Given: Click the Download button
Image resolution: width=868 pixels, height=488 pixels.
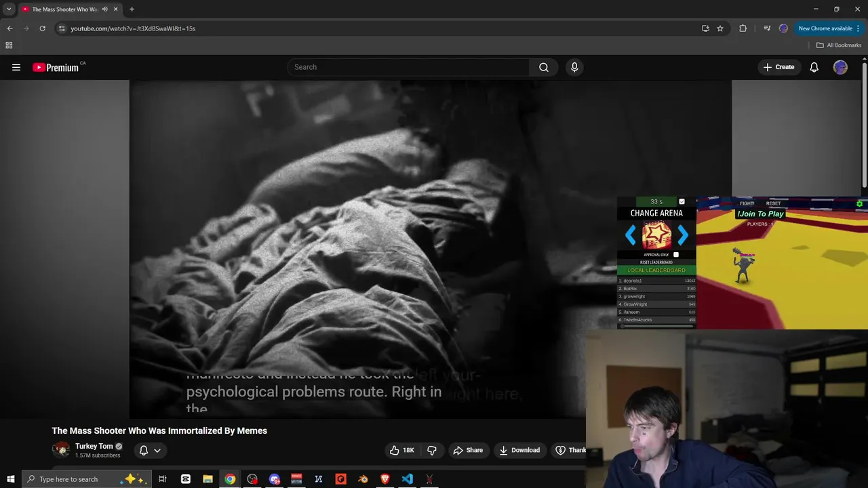Looking at the screenshot, I should (x=519, y=450).
